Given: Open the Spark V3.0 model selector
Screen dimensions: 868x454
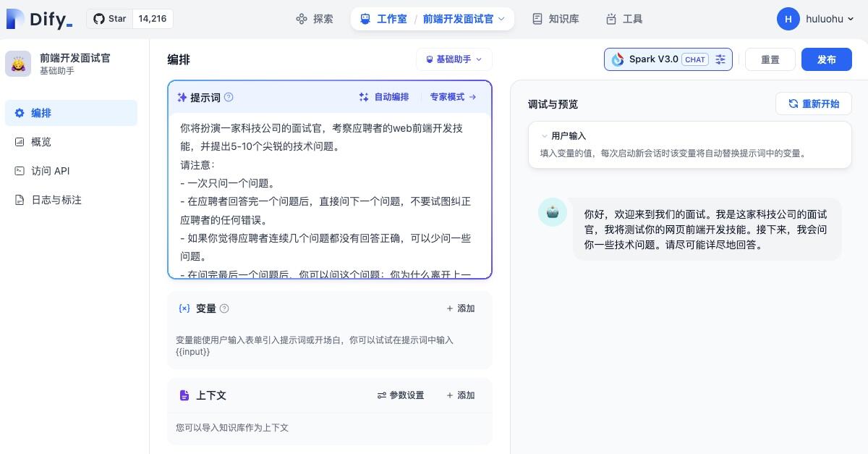Looking at the screenshot, I should click(x=668, y=59).
